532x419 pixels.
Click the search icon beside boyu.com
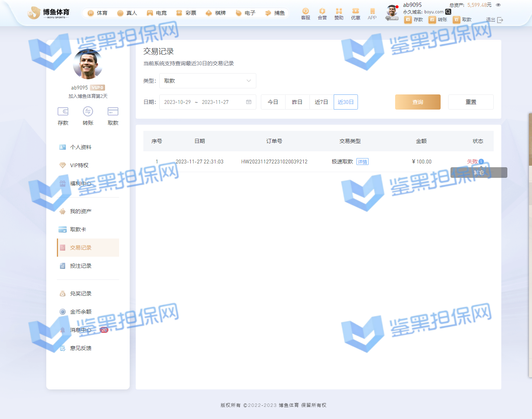tap(448, 12)
